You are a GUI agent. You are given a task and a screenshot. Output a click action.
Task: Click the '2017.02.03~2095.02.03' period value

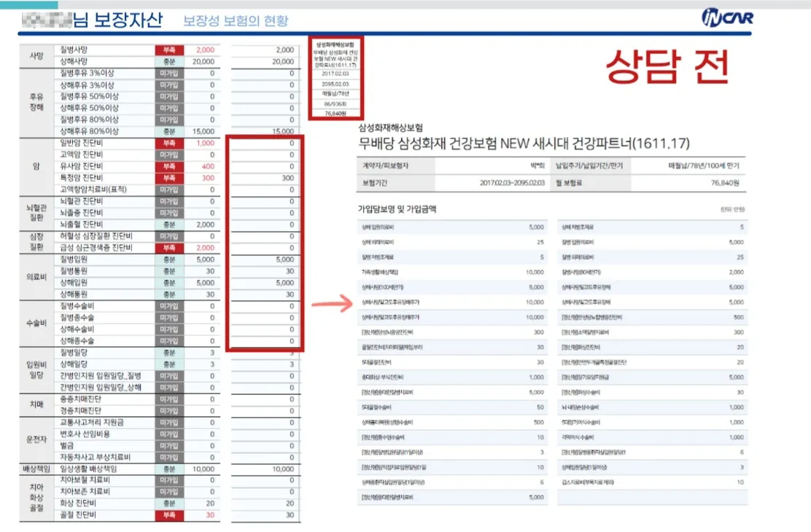click(x=512, y=183)
